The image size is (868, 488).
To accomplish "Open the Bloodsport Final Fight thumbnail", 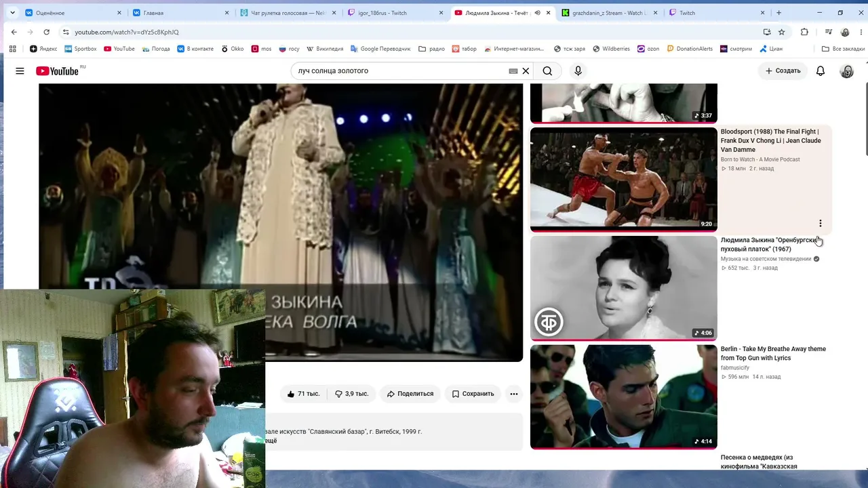I will coord(624,179).
